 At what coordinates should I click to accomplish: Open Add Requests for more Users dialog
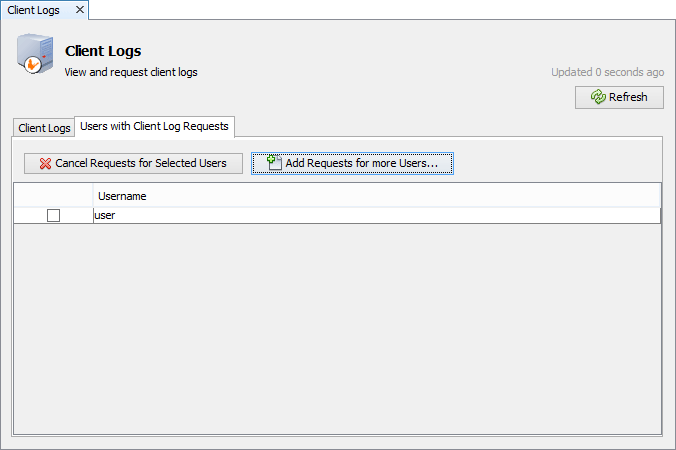pos(352,163)
